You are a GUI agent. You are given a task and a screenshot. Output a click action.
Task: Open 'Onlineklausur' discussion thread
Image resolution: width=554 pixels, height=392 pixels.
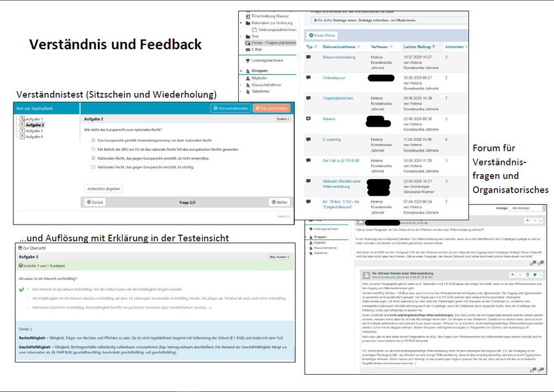tap(334, 78)
